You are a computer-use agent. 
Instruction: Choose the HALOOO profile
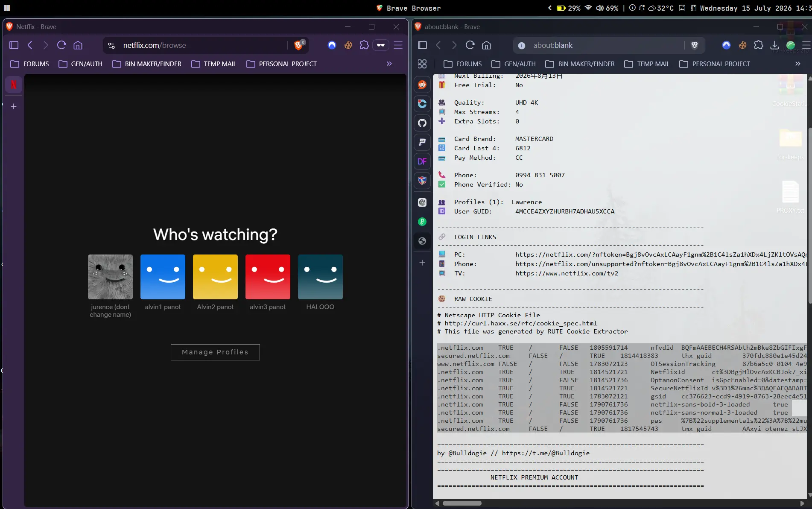tap(320, 277)
